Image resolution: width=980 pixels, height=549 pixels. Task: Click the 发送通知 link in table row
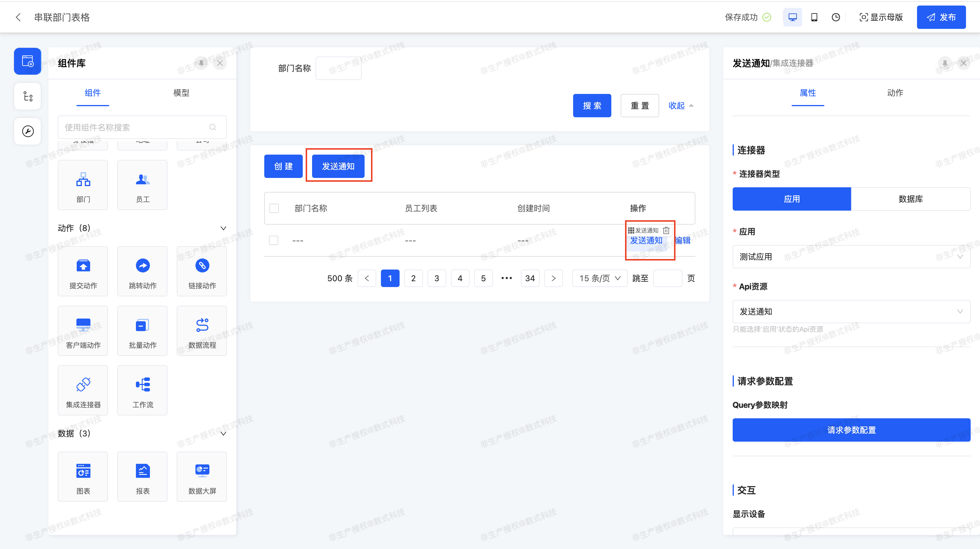646,240
